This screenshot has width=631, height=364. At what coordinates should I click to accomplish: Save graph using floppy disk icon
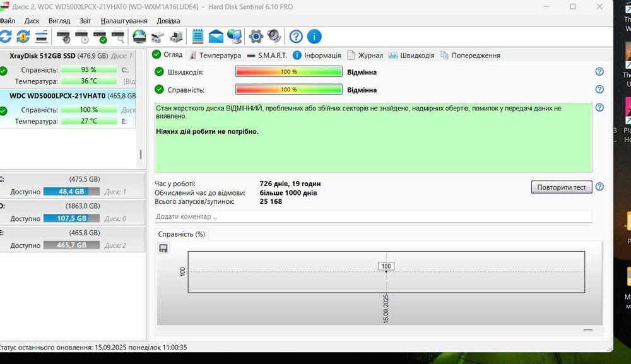coord(163,249)
